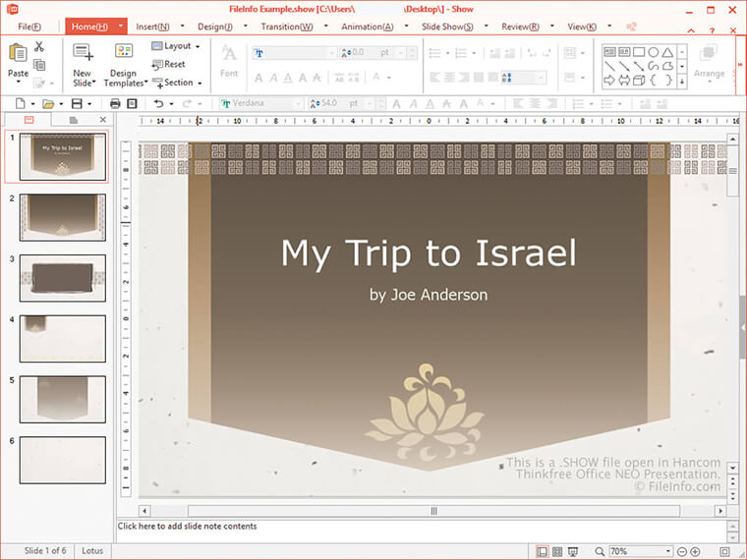This screenshot has height=560, width=747.
Task: Switch to the Animation tab
Action: pyautogui.click(x=367, y=27)
